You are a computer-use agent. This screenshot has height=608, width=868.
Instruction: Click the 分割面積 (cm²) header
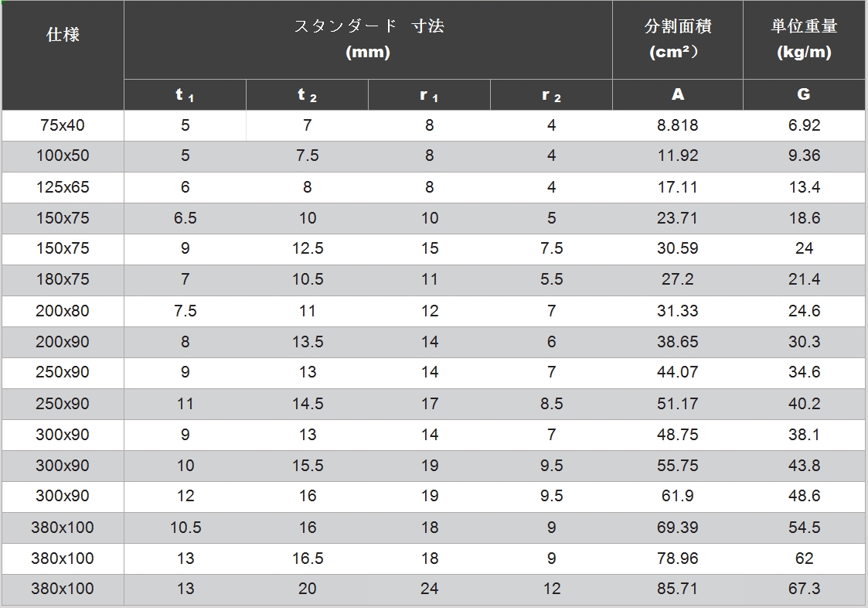[x=677, y=39]
